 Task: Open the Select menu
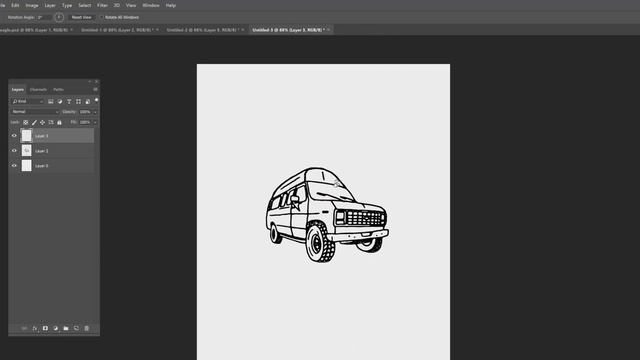coord(85,5)
